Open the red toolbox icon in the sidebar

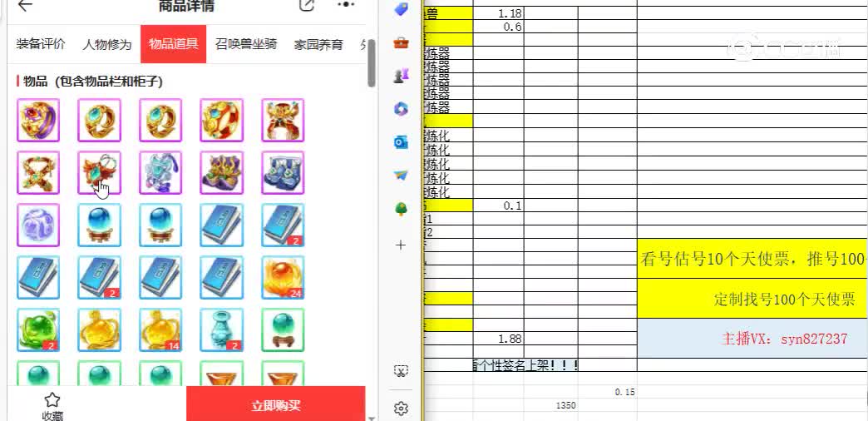click(401, 42)
